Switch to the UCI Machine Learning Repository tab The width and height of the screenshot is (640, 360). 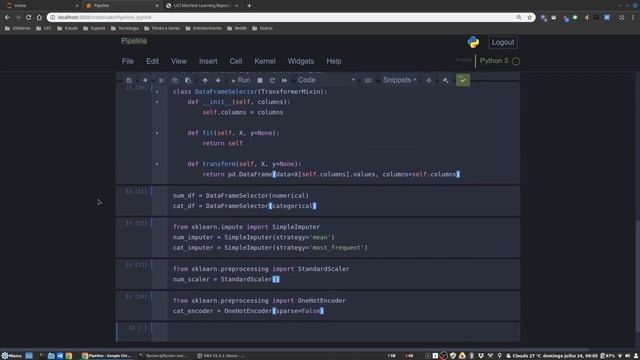click(x=202, y=6)
